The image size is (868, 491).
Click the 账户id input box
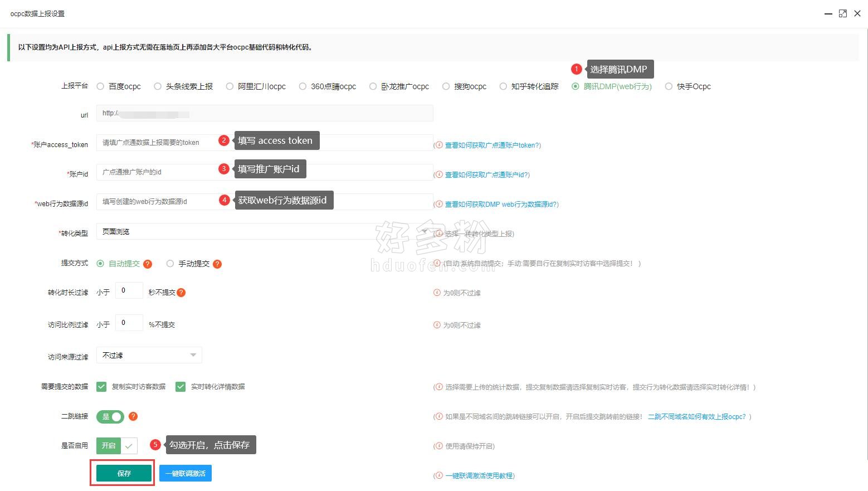[x=265, y=172]
